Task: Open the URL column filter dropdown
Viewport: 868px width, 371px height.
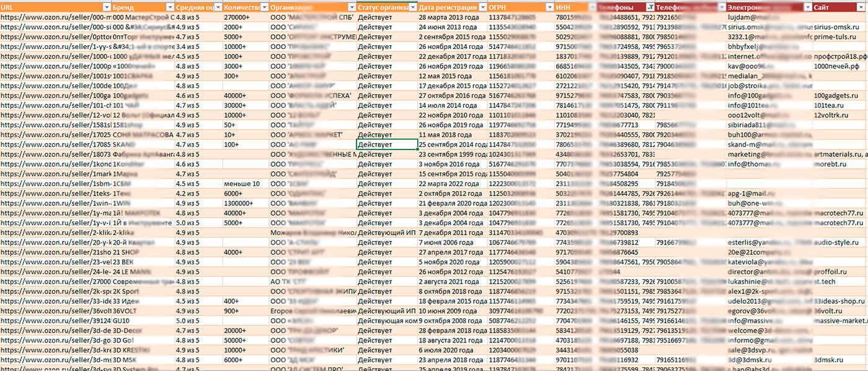Action: click(107, 7)
